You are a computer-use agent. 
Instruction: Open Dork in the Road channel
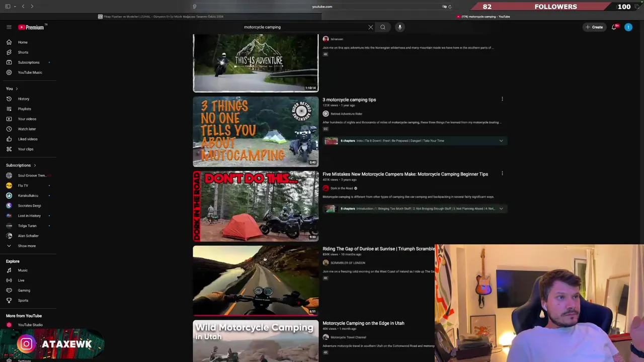[342, 188]
